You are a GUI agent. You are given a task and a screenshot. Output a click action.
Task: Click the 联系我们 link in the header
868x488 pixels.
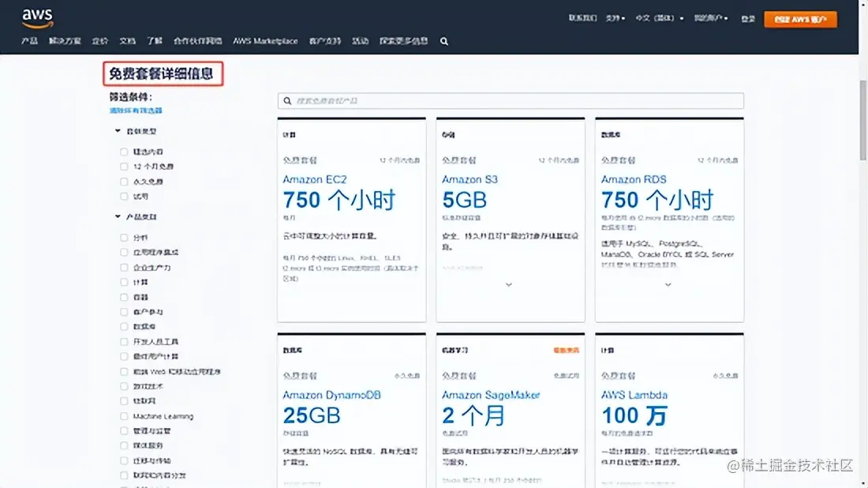pos(583,18)
